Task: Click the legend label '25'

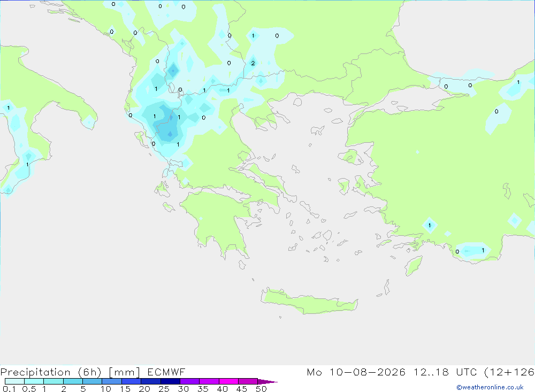Action: (164, 389)
